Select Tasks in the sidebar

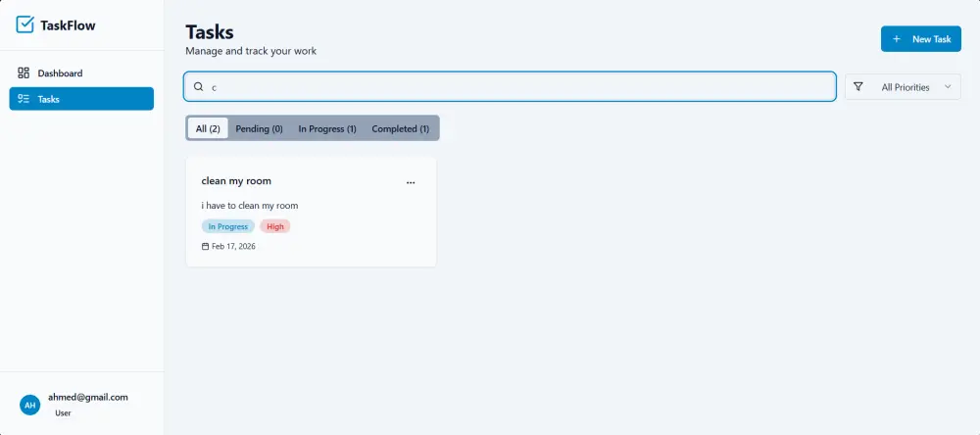coord(81,99)
